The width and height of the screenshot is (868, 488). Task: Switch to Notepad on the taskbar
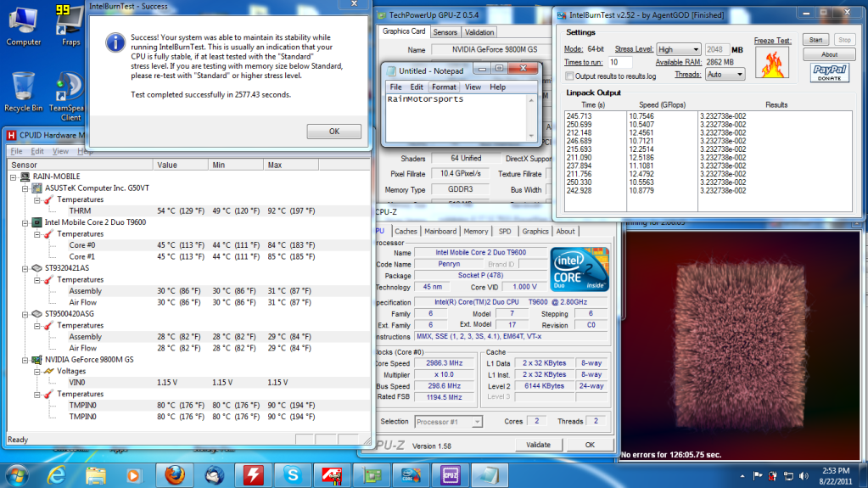point(490,475)
